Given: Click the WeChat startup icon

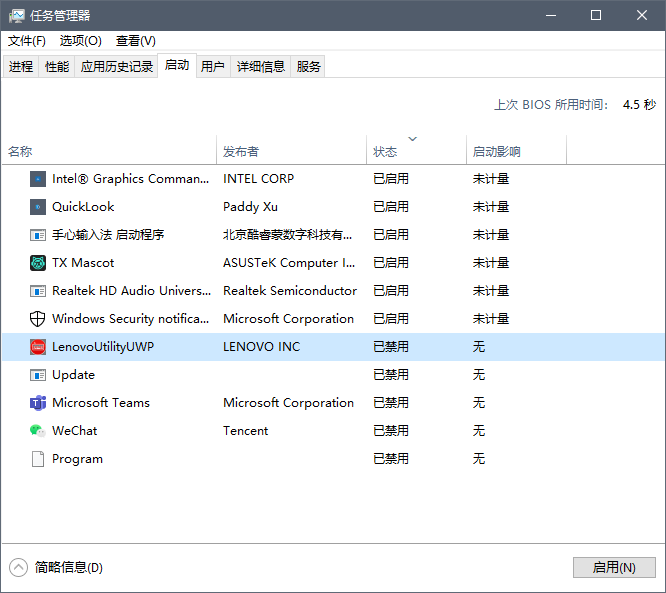Looking at the screenshot, I should pos(38,431).
